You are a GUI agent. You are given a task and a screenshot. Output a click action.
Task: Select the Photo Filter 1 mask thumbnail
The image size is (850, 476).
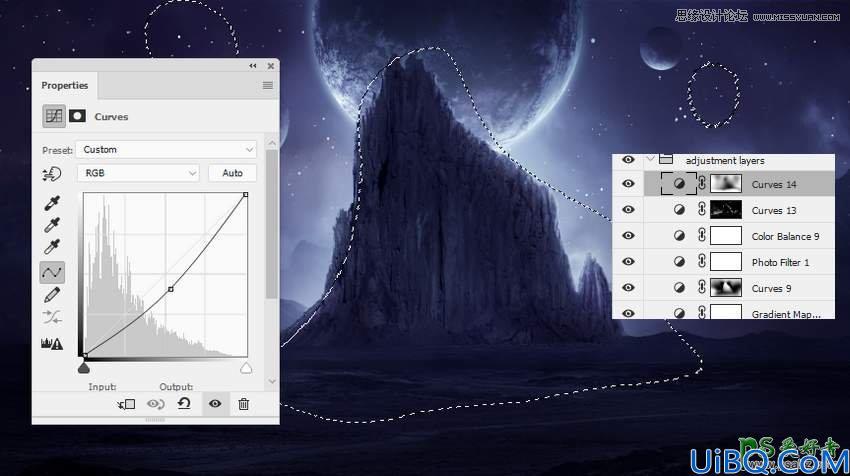point(726,262)
